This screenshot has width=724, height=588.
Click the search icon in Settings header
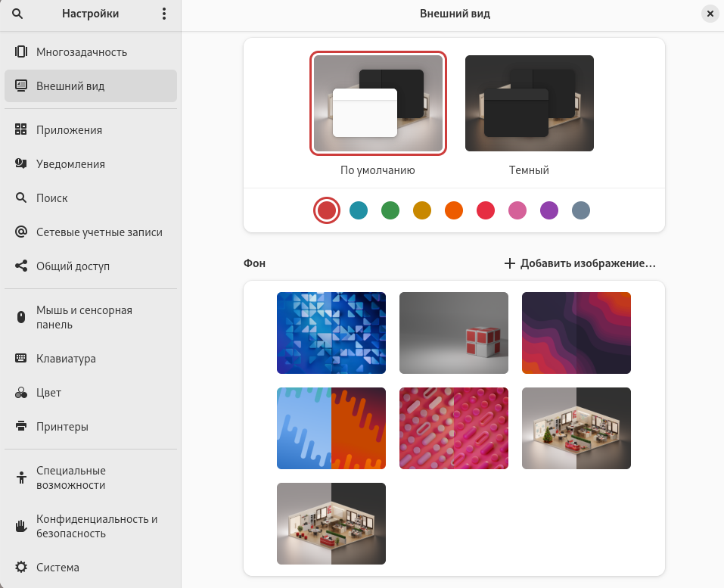(x=17, y=14)
